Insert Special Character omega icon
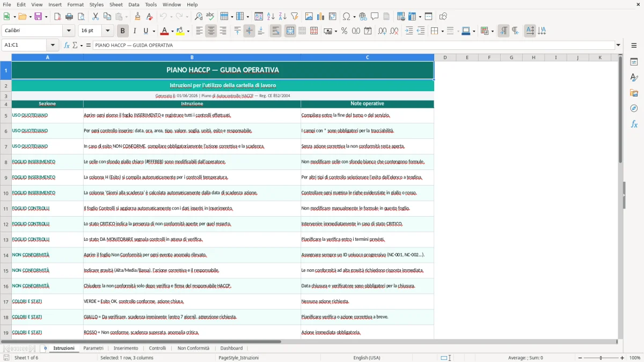644x362 pixels. click(346, 17)
